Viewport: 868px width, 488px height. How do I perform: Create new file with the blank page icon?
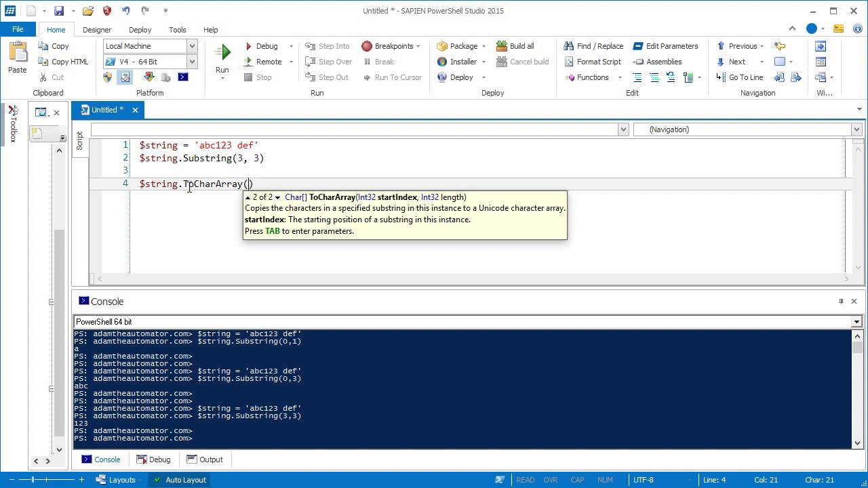point(31,11)
